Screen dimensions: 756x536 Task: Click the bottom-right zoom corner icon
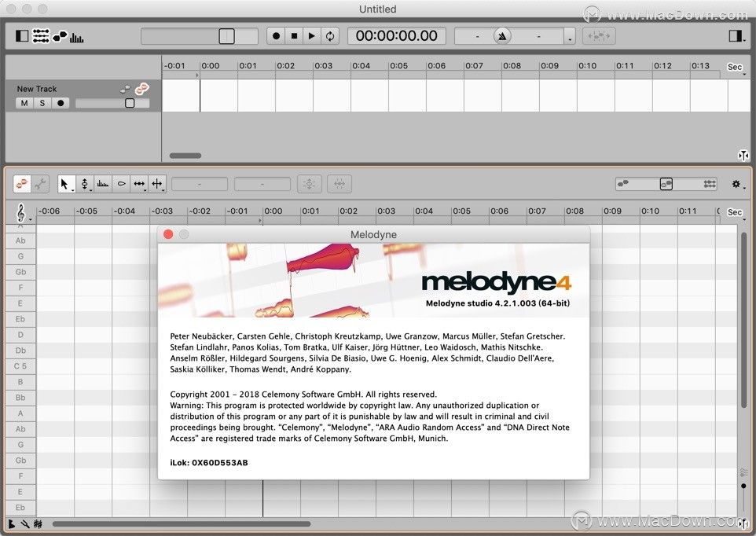(x=743, y=524)
